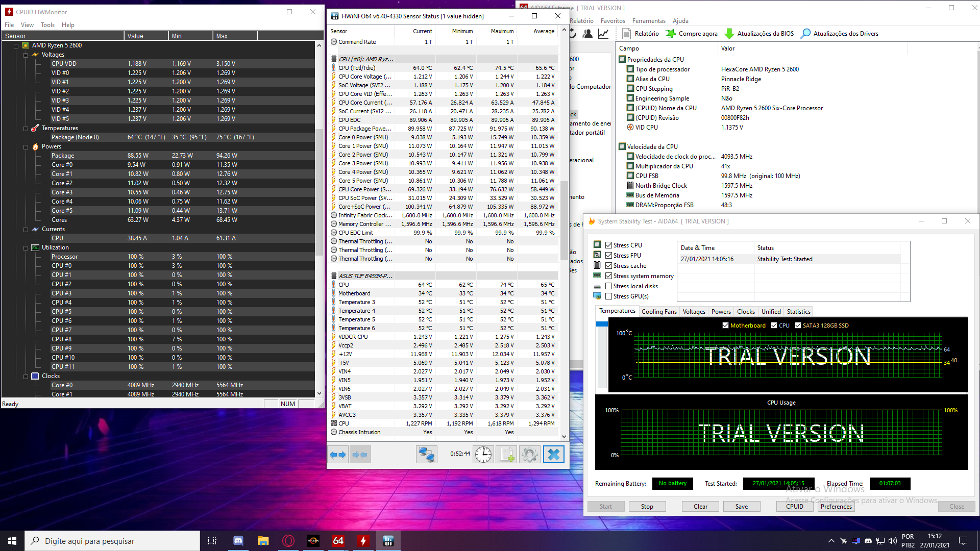The height and width of the screenshot is (551, 980).
Task: Open Discord from the taskbar
Action: [238, 541]
